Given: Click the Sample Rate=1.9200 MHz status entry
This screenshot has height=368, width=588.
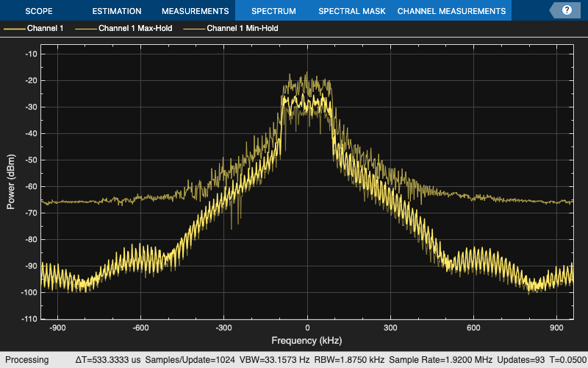Looking at the screenshot, I should click(440, 360).
